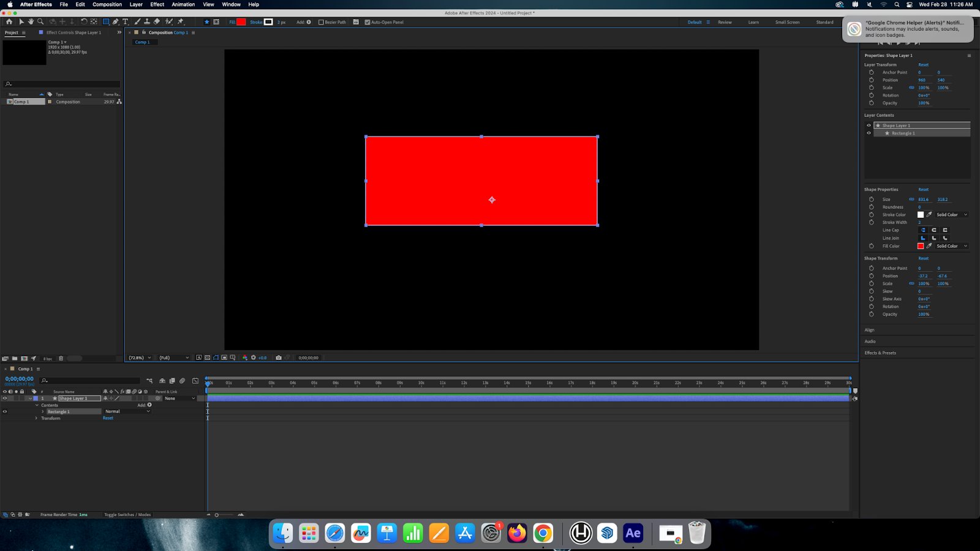Open the Parent & Link None dropdown
Image resolution: width=980 pixels, height=551 pixels.
tap(180, 399)
